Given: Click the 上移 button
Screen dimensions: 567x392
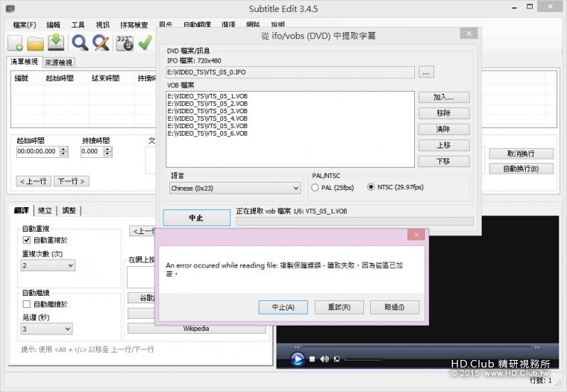Looking at the screenshot, I should 444,145.
